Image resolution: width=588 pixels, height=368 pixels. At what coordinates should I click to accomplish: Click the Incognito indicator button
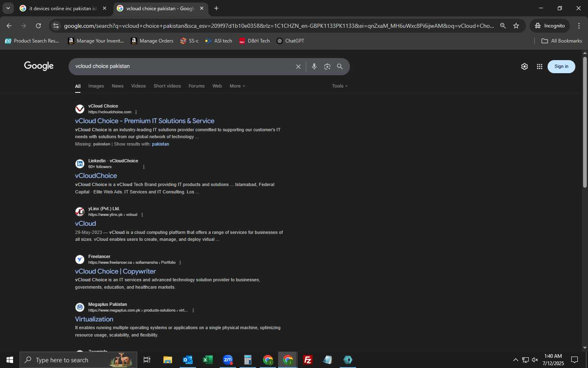click(550, 26)
